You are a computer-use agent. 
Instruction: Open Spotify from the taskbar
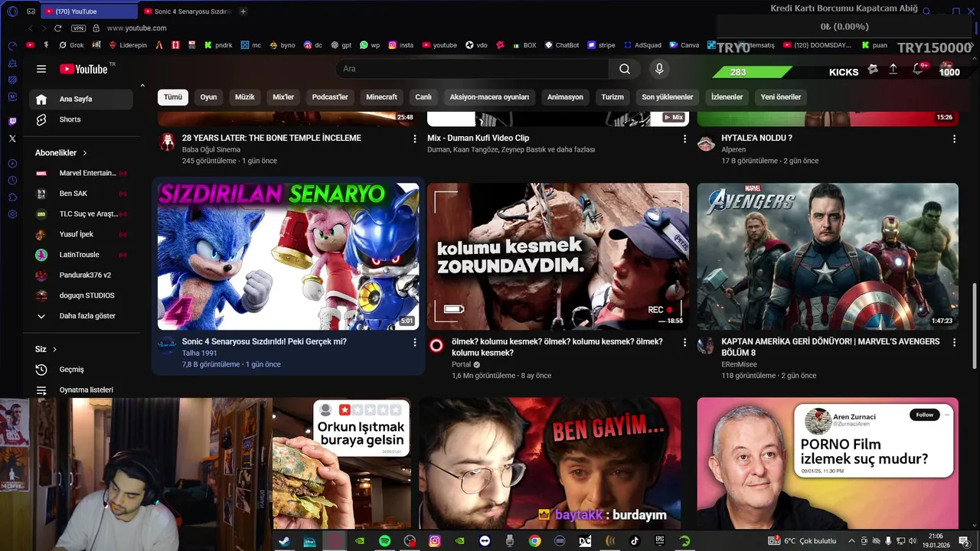click(x=384, y=541)
